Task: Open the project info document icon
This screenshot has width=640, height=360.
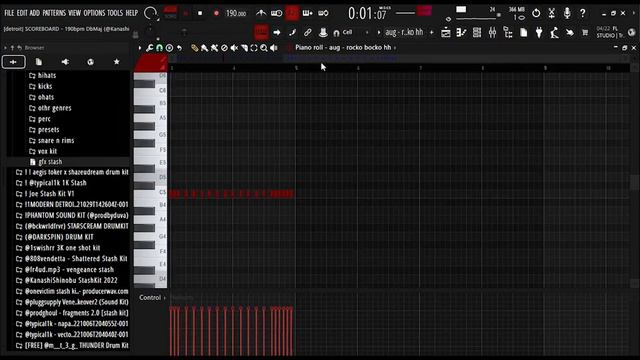Action: tap(523, 33)
